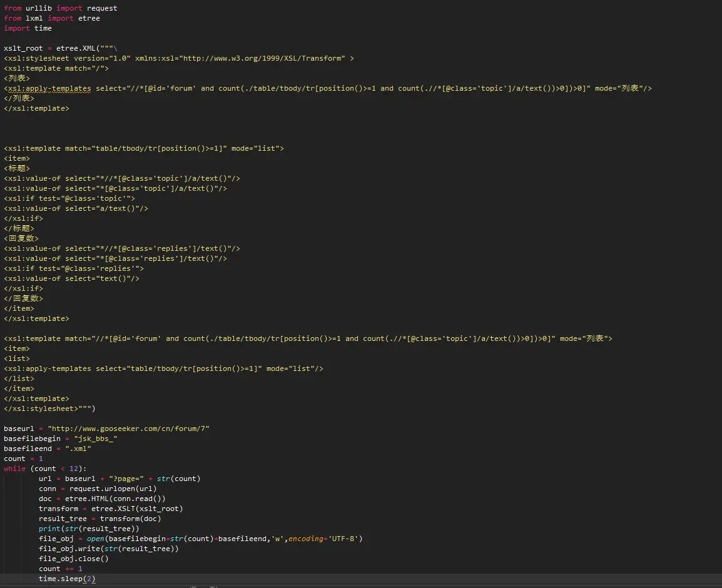
Task: Click the 'basefilebegin = "jsk_bbs_"' line
Action: click(60, 439)
